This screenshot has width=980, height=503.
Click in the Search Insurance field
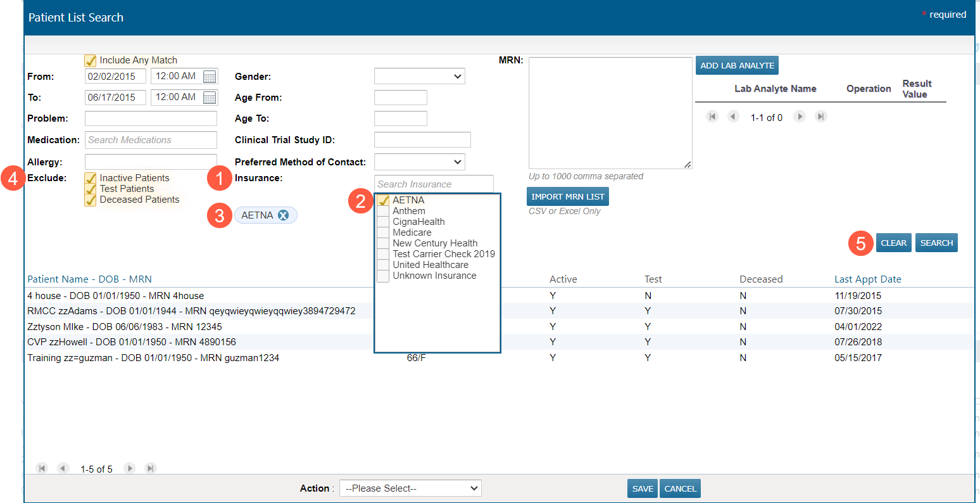434,184
